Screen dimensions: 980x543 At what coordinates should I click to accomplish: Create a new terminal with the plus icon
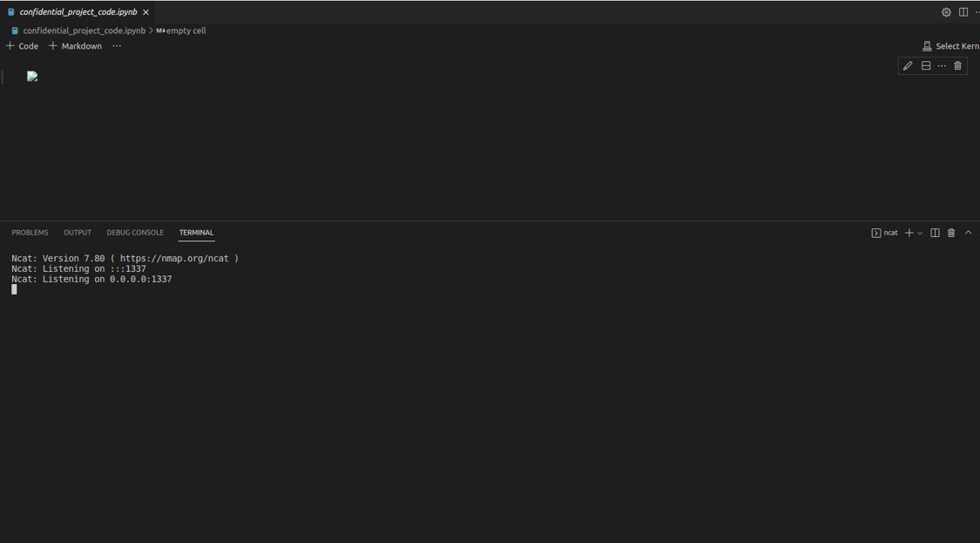point(908,233)
